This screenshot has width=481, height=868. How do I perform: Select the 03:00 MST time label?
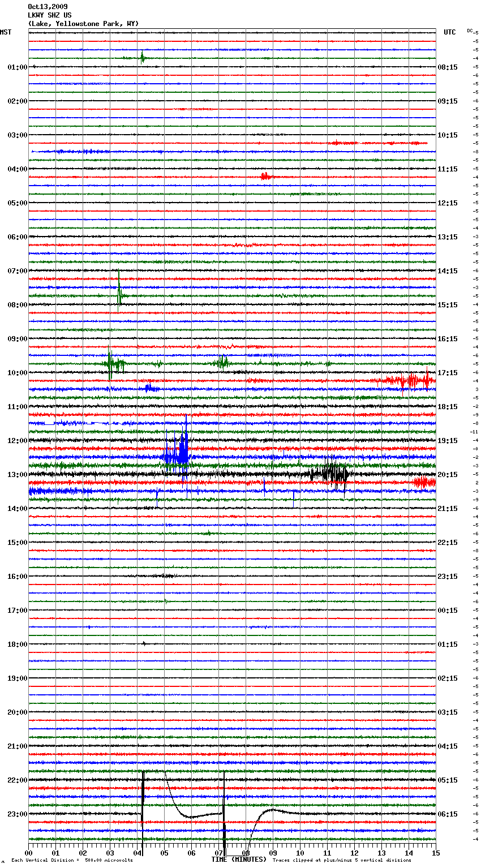click(17, 135)
